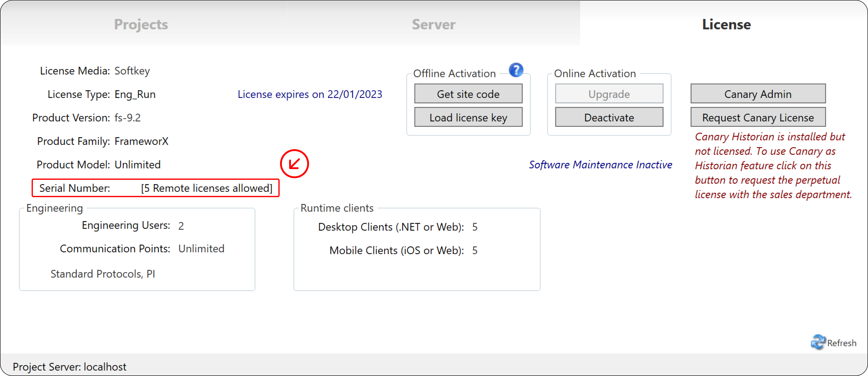This screenshot has height=376, width=868.
Task: Open the Offline Activation help icon
Action: 516,70
